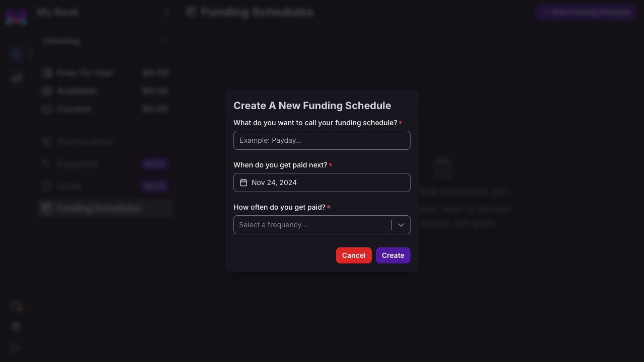Image resolution: width=644 pixels, height=362 pixels.
Task: Expand the frequency dropdown chevron arrow
Action: (x=401, y=225)
